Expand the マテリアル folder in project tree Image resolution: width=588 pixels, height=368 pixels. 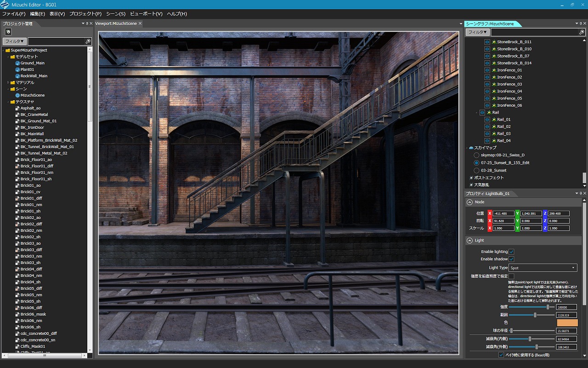click(8, 82)
